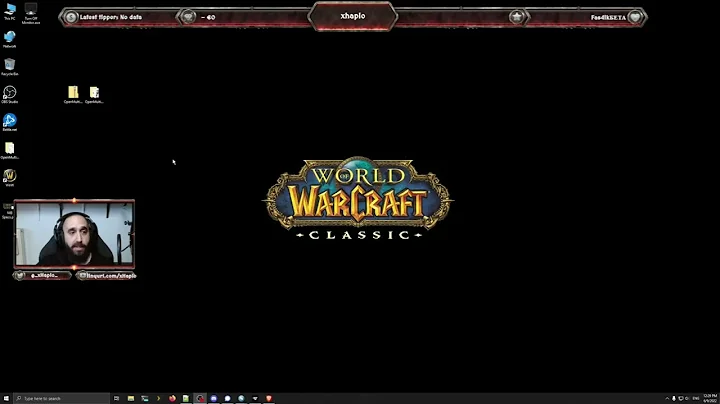Open the white down-arrow taskbar app
720x404 pixels.
click(255, 398)
